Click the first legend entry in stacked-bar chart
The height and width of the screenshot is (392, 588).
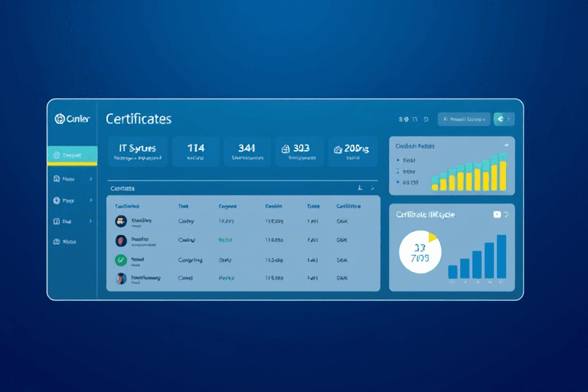click(406, 160)
